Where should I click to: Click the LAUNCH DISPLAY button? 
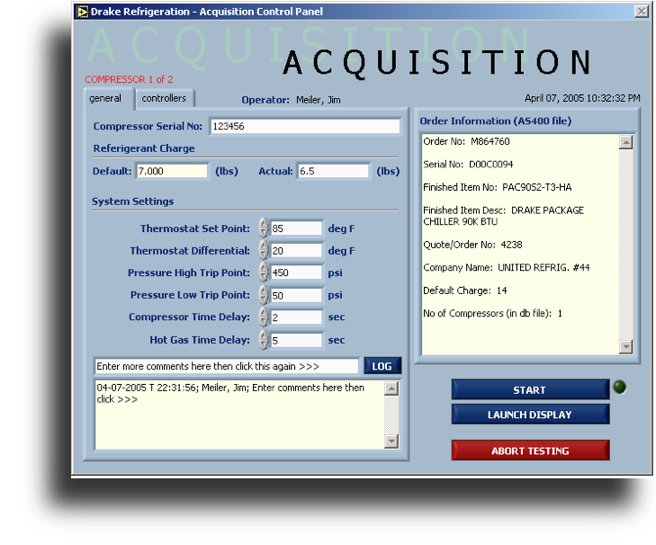(529, 414)
